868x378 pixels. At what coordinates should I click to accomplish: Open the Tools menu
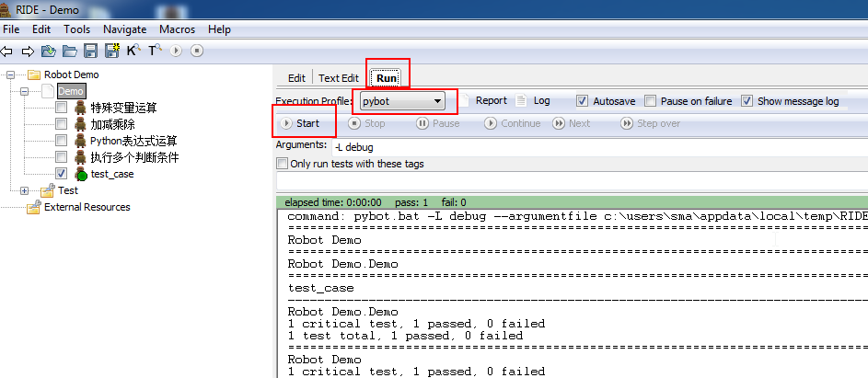click(x=77, y=29)
